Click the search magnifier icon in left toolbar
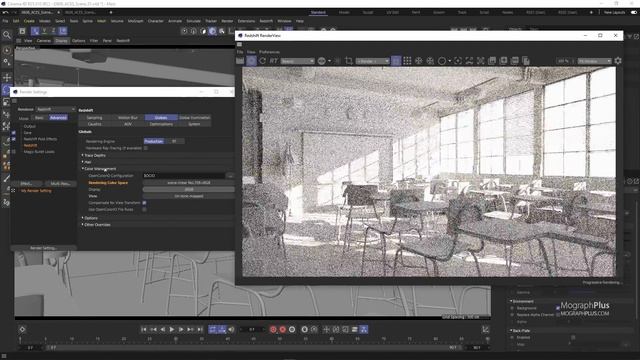Screen dimensions: 640x360 [7, 35]
